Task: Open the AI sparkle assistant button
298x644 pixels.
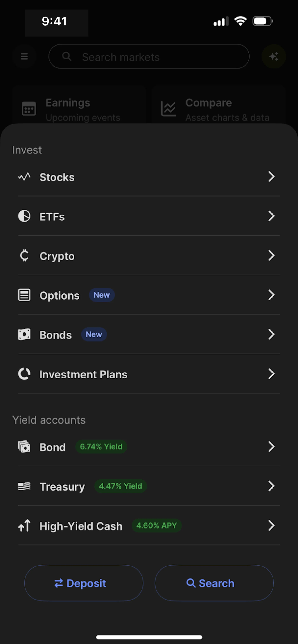Action: tap(274, 56)
